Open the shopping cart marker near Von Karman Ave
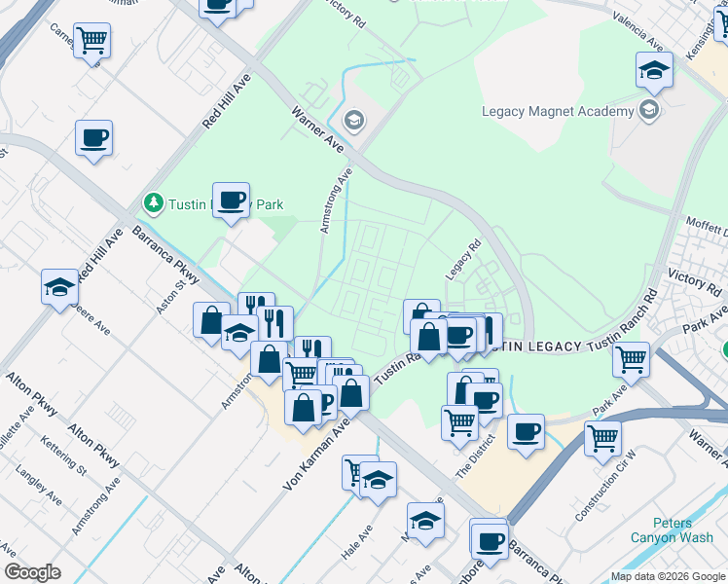728x584 pixels. (300, 372)
